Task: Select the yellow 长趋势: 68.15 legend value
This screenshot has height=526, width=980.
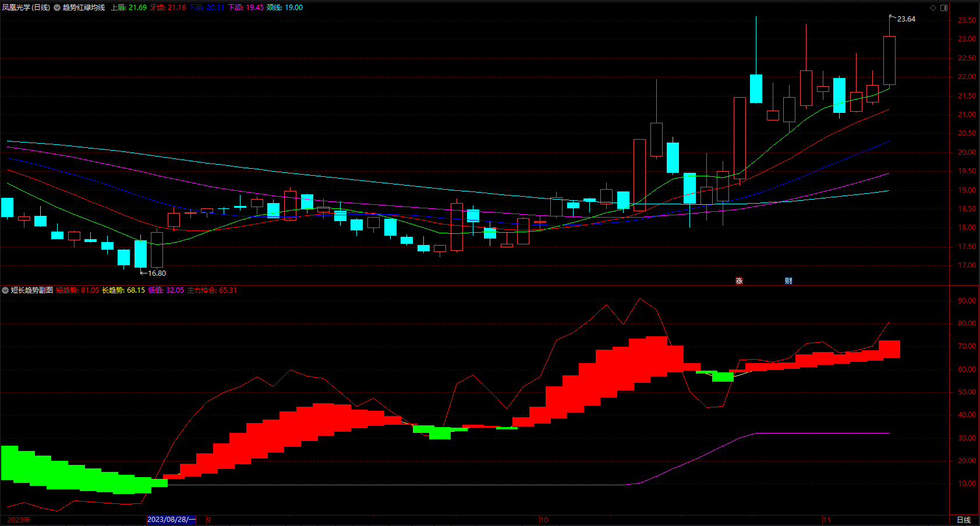Action: coord(123,290)
